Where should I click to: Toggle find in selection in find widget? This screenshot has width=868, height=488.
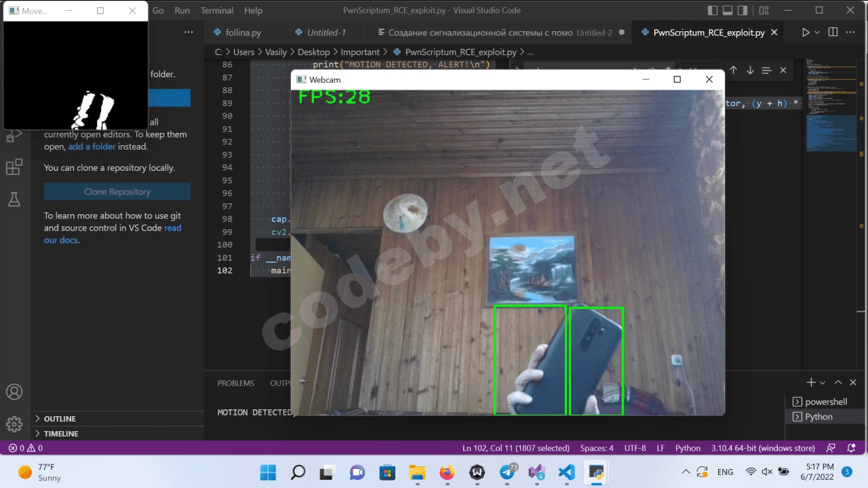coord(766,70)
